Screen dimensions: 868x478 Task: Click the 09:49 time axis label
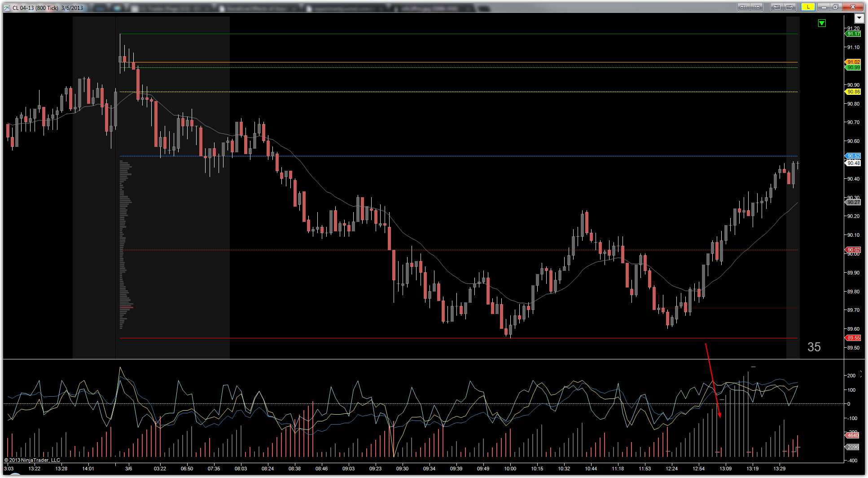[x=483, y=469]
